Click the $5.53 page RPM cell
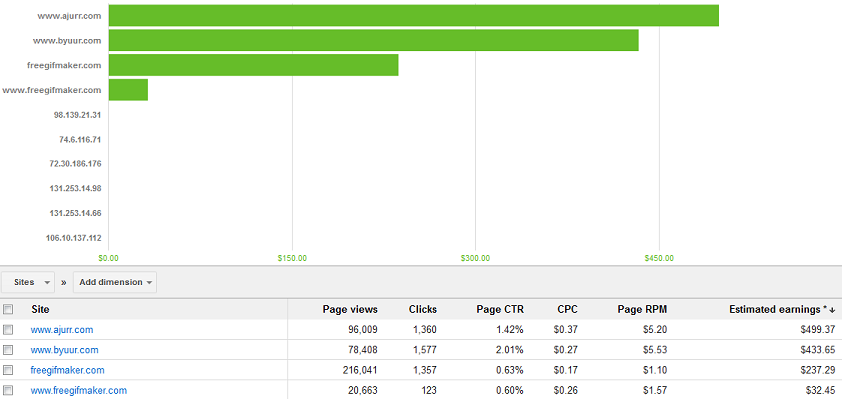 [655, 350]
